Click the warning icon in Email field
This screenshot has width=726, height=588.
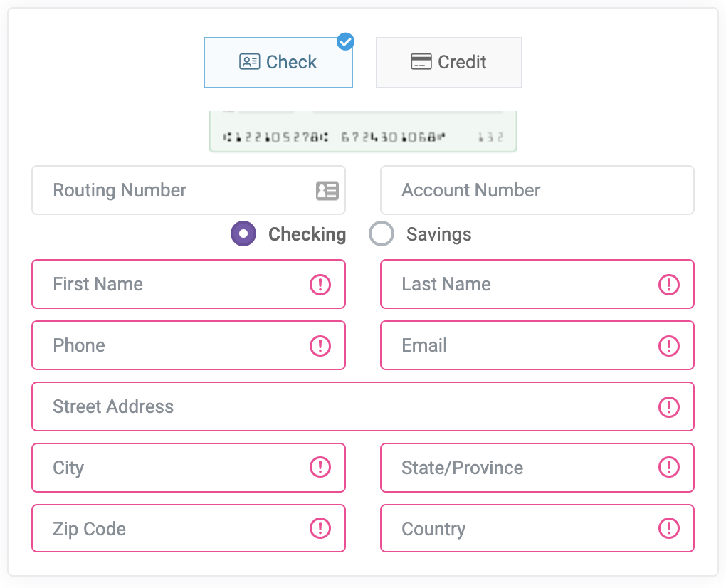668,345
